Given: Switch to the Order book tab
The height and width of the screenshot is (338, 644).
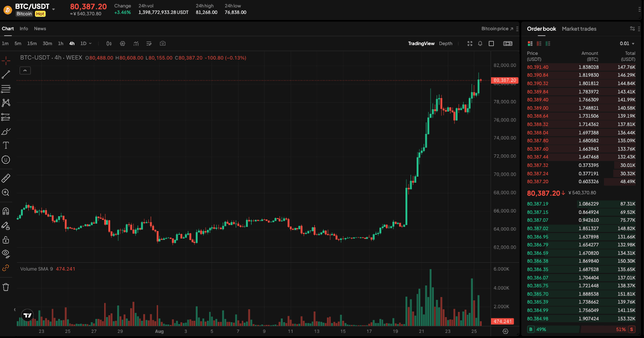Looking at the screenshot, I should pyautogui.click(x=541, y=29).
